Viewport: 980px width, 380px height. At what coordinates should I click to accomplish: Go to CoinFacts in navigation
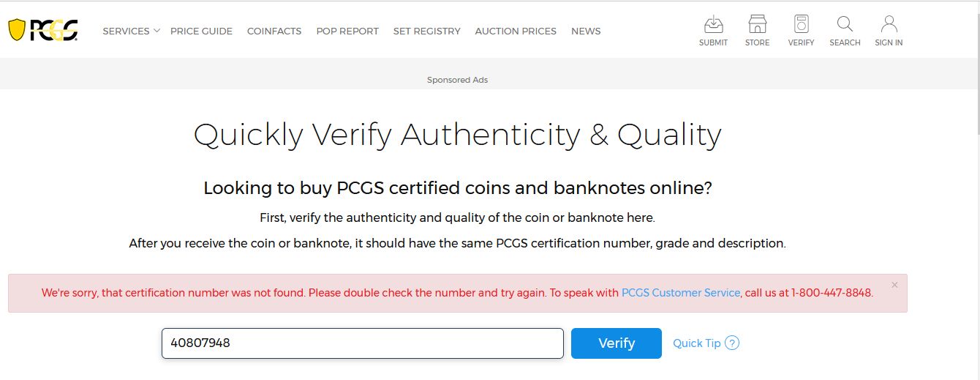click(x=274, y=31)
